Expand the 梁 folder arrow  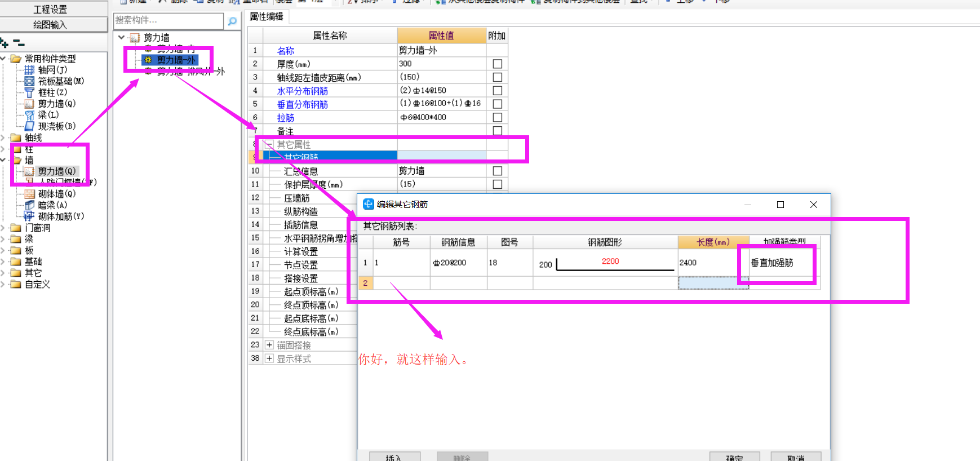(3, 239)
